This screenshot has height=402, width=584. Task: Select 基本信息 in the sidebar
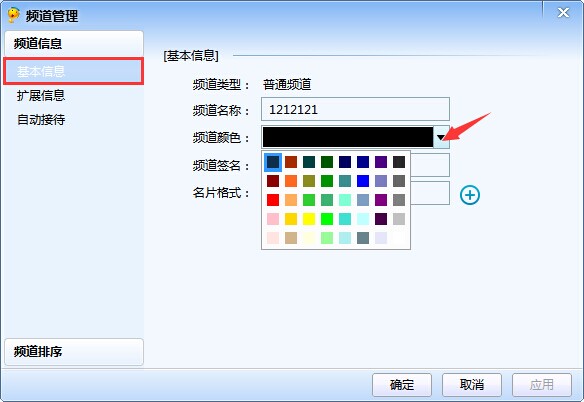(x=74, y=71)
